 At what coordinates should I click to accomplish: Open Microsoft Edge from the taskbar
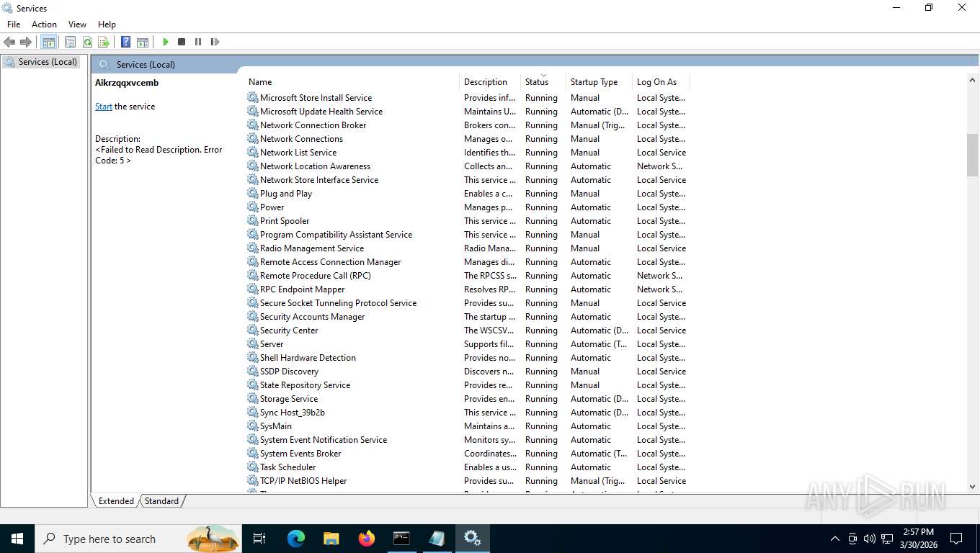coord(295,538)
